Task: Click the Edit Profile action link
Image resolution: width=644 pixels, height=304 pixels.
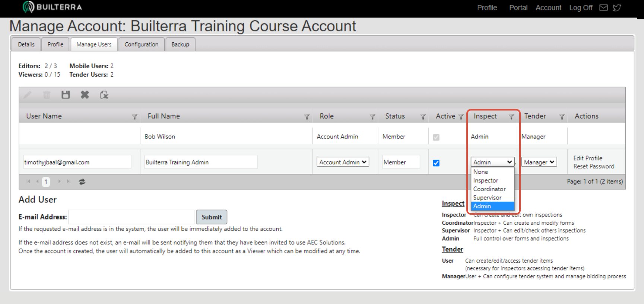Action: [x=588, y=158]
